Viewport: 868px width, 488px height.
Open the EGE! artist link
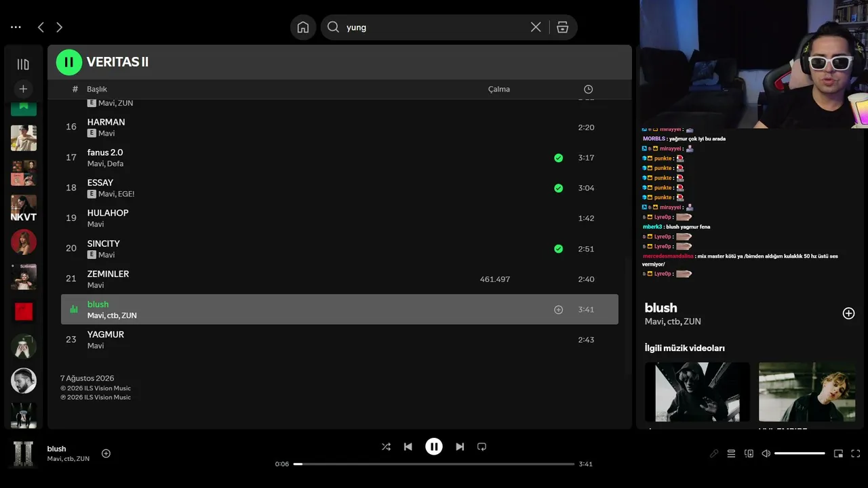click(x=126, y=195)
